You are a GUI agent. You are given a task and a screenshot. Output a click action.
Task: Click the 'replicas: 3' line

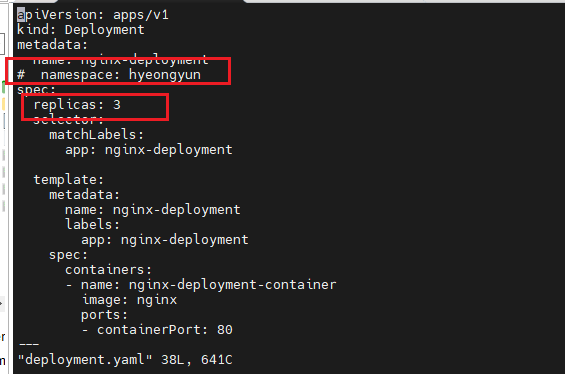pyautogui.click(x=77, y=104)
